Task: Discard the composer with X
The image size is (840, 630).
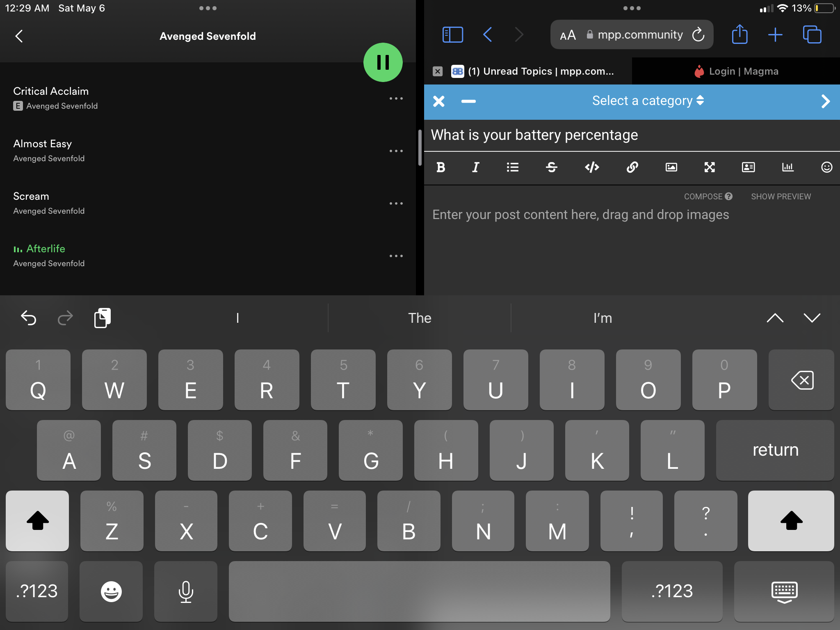Action: 439,101
